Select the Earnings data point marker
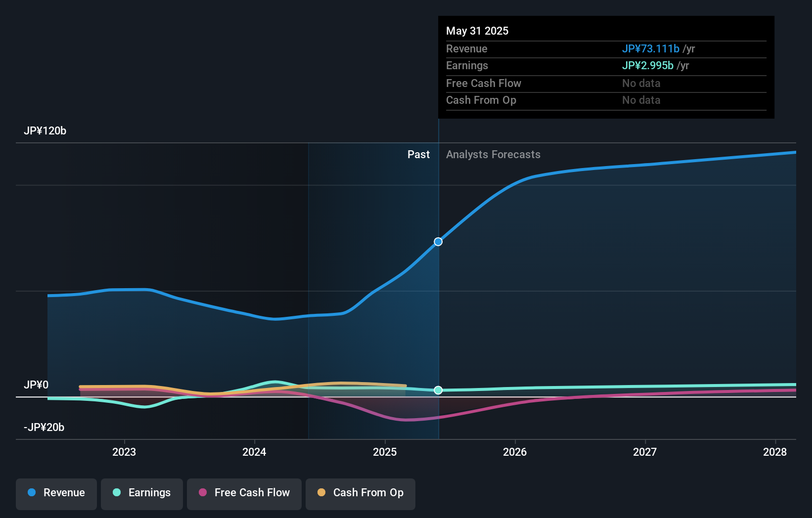Image resolution: width=812 pixels, height=518 pixels. point(438,390)
